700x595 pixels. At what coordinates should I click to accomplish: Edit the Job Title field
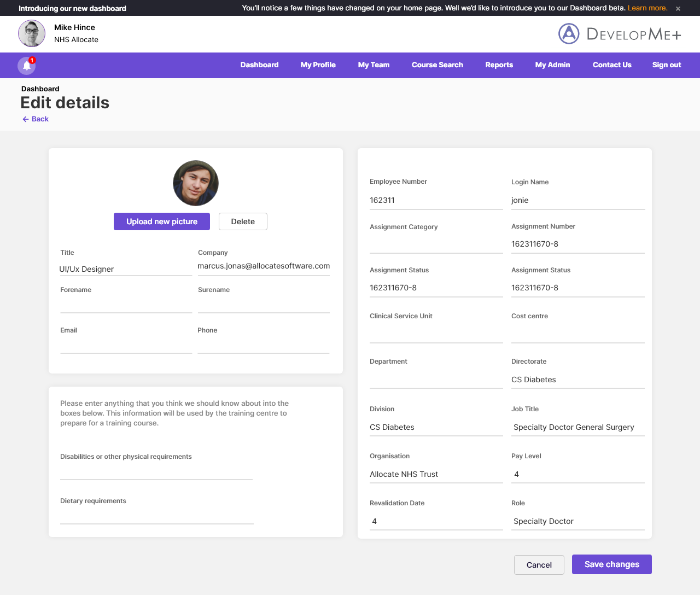(578, 428)
